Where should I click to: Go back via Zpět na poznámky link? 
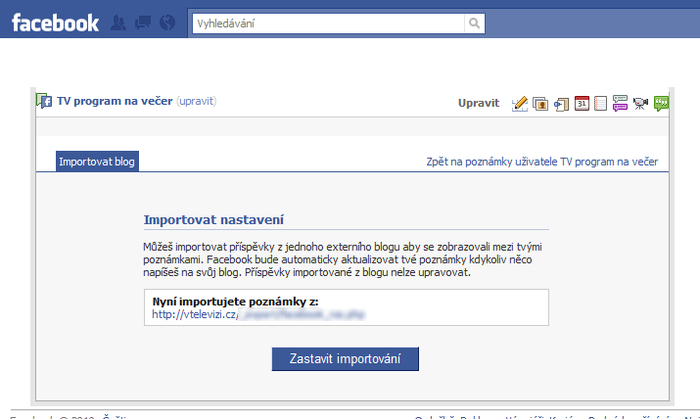point(542,162)
